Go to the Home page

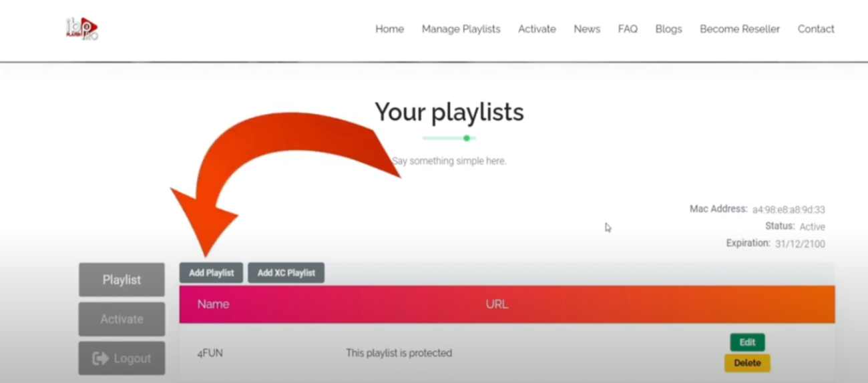pyautogui.click(x=389, y=29)
